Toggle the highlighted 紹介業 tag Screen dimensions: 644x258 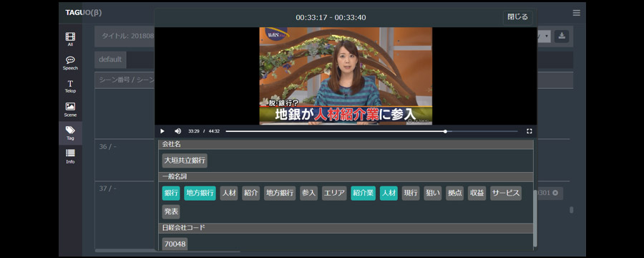tap(363, 193)
